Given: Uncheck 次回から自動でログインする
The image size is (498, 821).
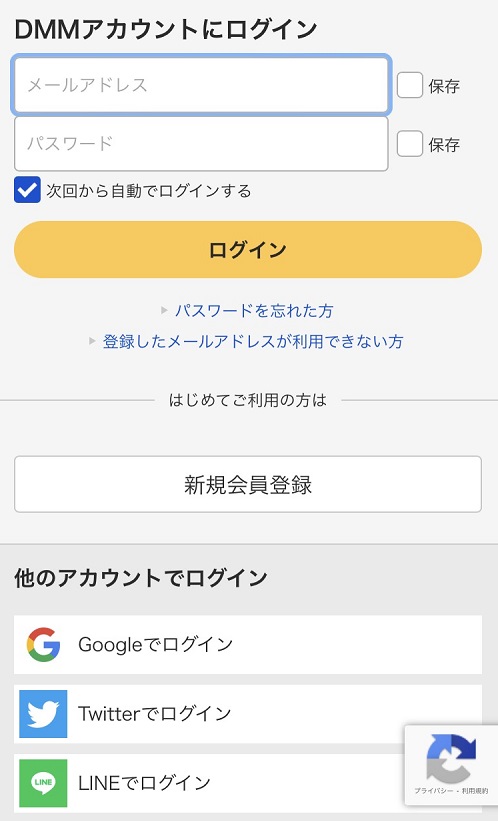Looking at the screenshot, I should [x=27, y=190].
